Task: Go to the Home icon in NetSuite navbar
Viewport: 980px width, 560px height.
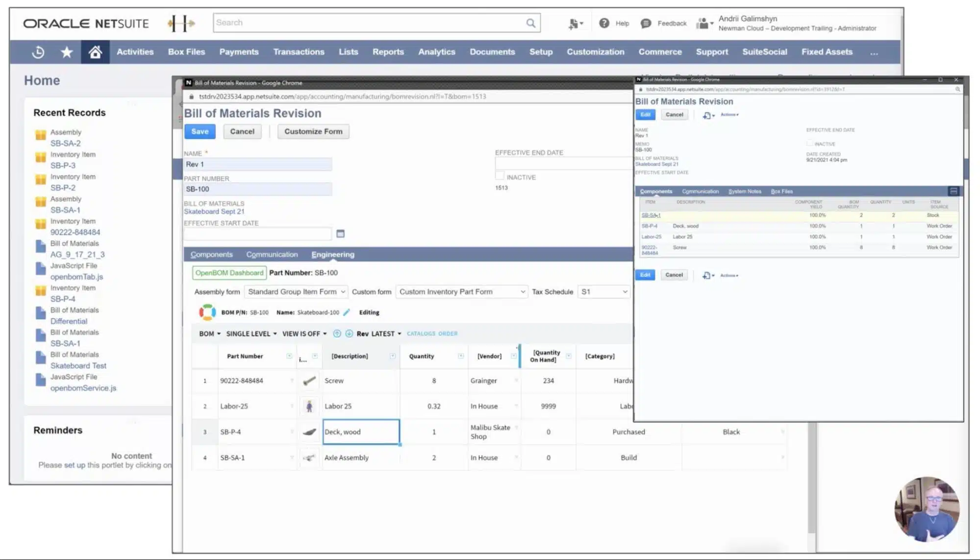Action: pyautogui.click(x=95, y=51)
